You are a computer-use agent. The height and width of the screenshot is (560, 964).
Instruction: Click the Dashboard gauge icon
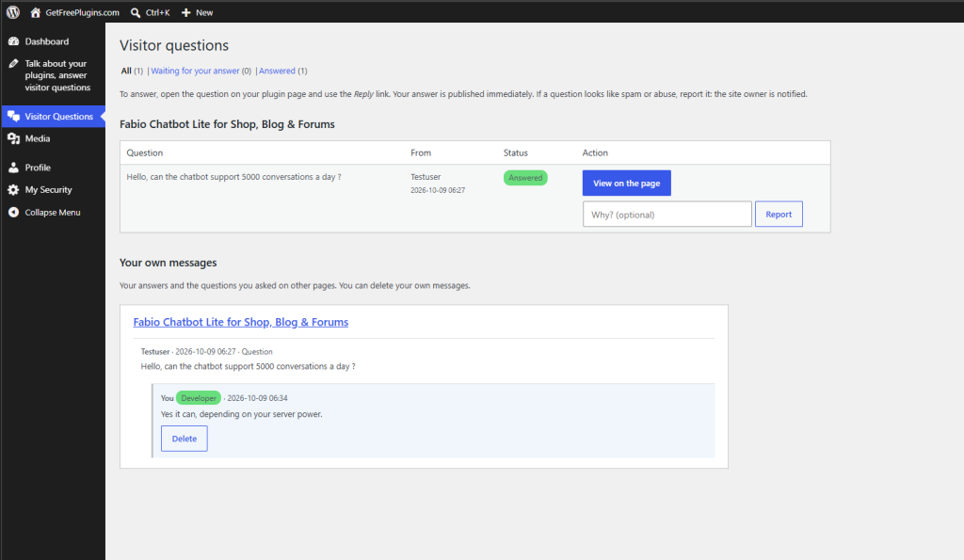click(13, 41)
